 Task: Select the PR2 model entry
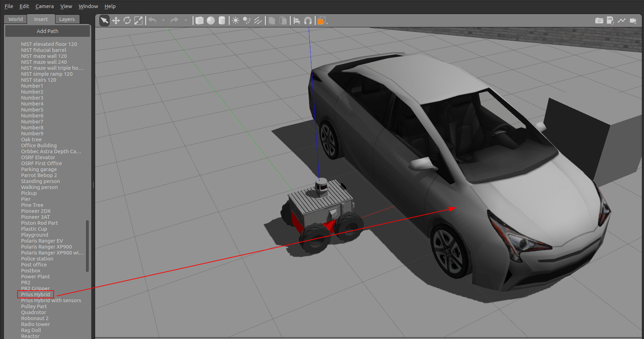click(x=26, y=283)
